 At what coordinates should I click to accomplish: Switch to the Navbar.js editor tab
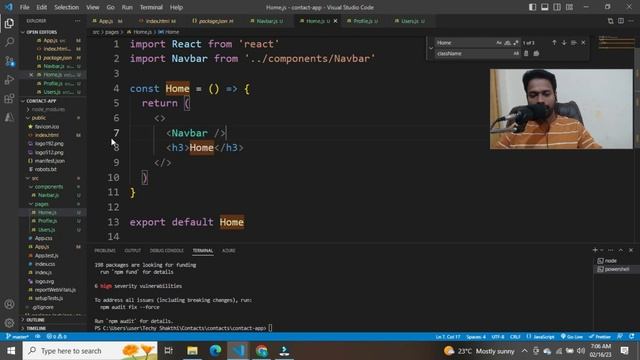click(x=267, y=21)
